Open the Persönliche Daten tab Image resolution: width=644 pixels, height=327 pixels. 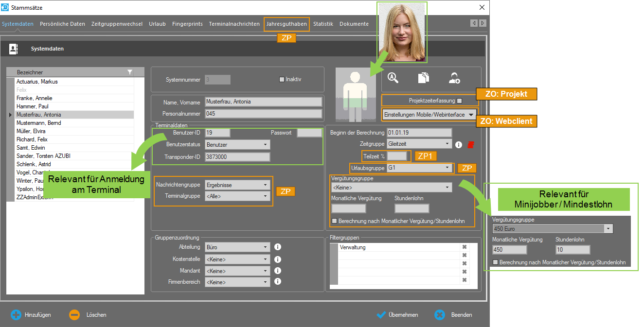pyautogui.click(x=62, y=24)
